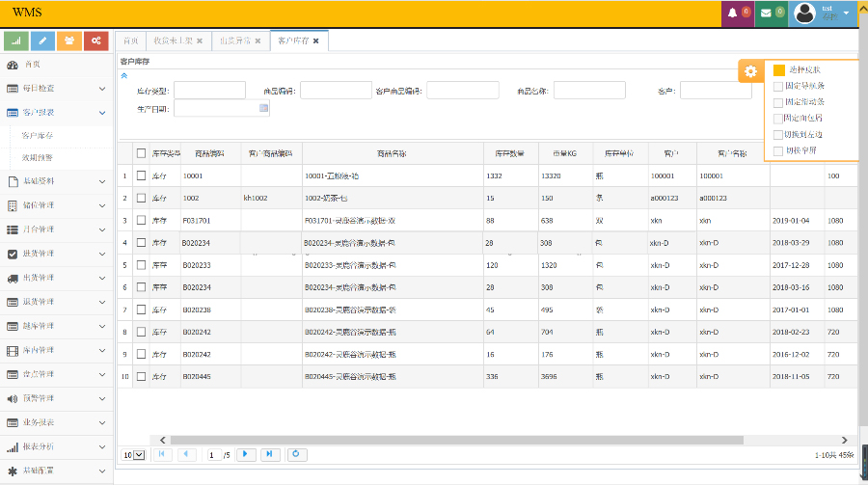Open the envelope messages icon

click(x=766, y=13)
